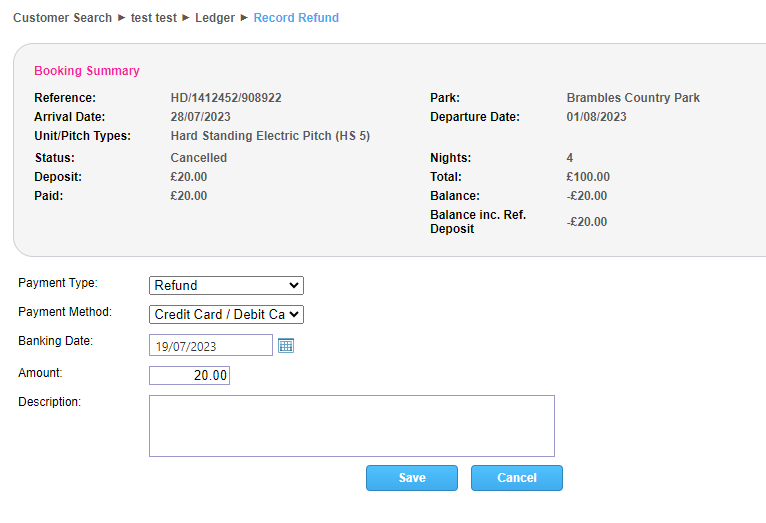Go to Customer Search breadcrumb
766x523 pixels.
tap(62, 18)
